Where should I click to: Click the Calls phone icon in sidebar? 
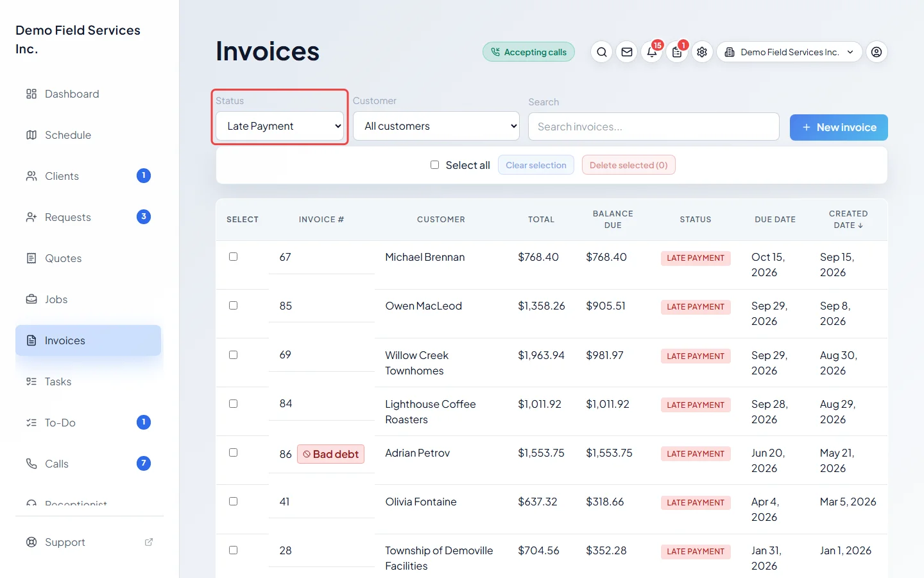pos(31,464)
